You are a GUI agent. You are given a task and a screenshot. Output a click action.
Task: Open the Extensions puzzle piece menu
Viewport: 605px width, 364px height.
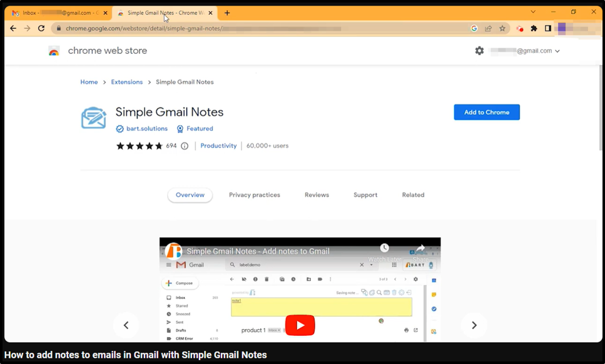coord(534,28)
